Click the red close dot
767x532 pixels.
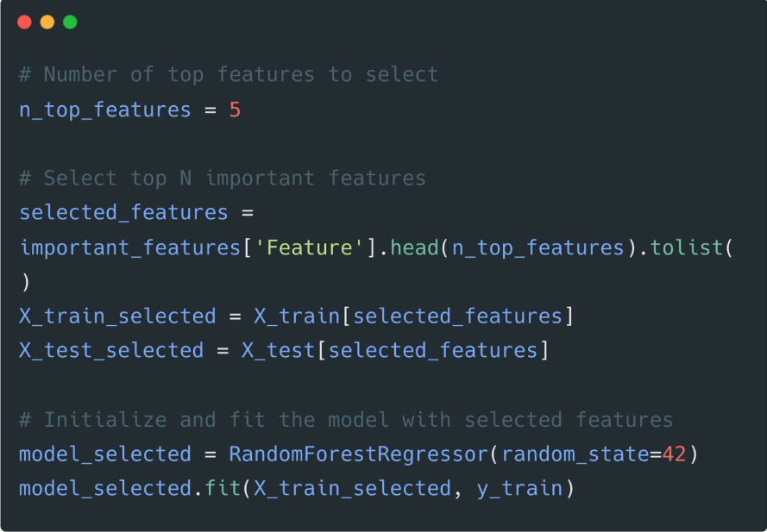(24, 22)
